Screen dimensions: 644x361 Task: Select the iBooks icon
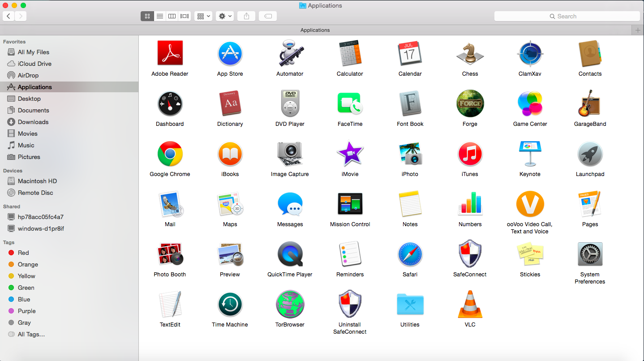[x=230, y=154]
